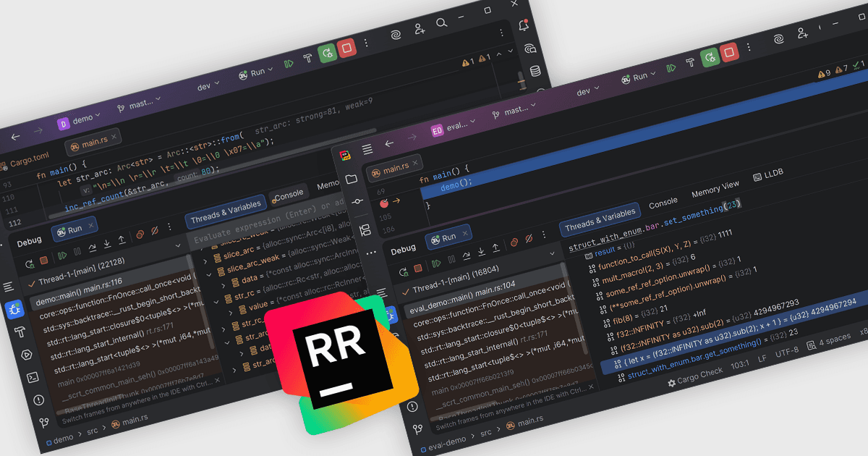Image resolution: width=868 pixels, height=456 pixels.
Task: Stop debugging red button in eval-demo window
Action: (x=729, y=52)
